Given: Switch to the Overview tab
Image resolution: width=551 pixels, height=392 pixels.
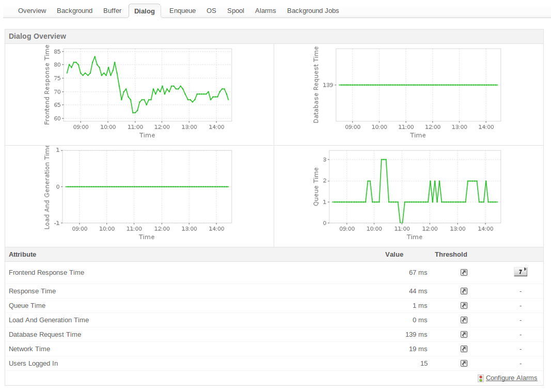Looking at the screenshot, I should coord(32,10).
